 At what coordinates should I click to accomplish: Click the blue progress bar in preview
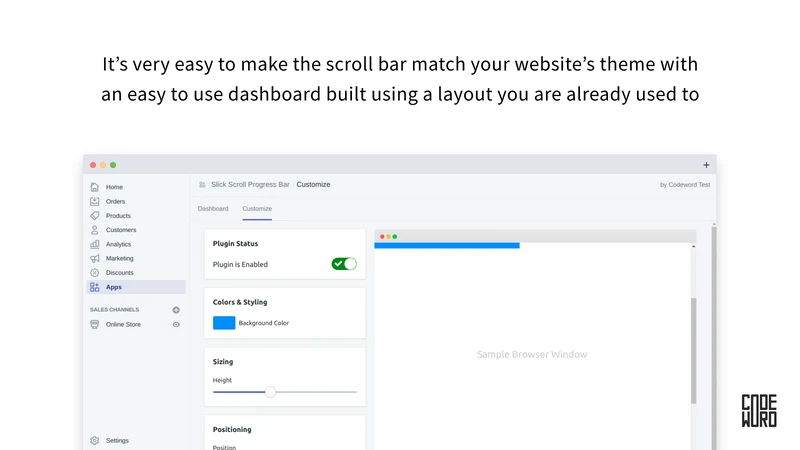[x=447, y=245]
